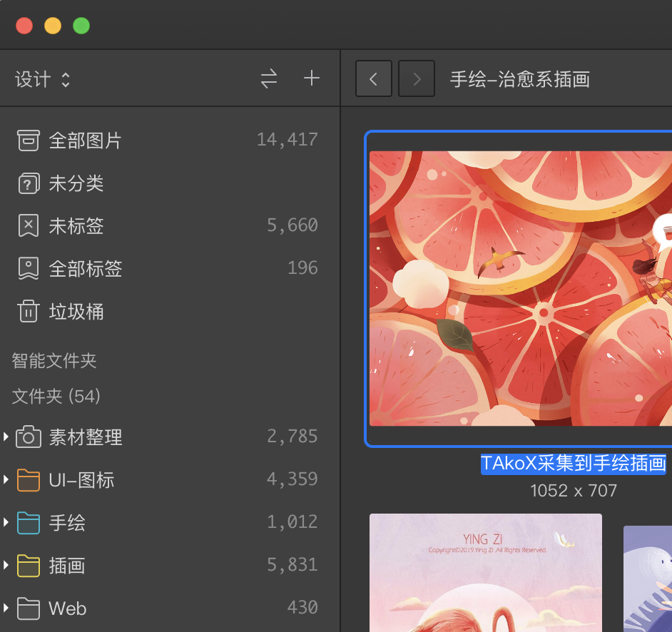Open the YING ZI flamingo illustration thumbnail

pyautogui.click(x=486, y=573)
